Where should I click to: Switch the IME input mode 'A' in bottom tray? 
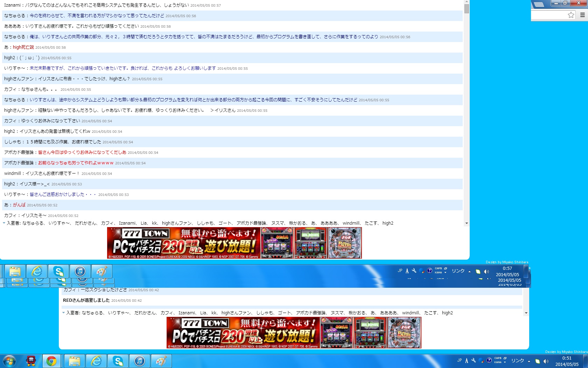(x=467, y=361)
